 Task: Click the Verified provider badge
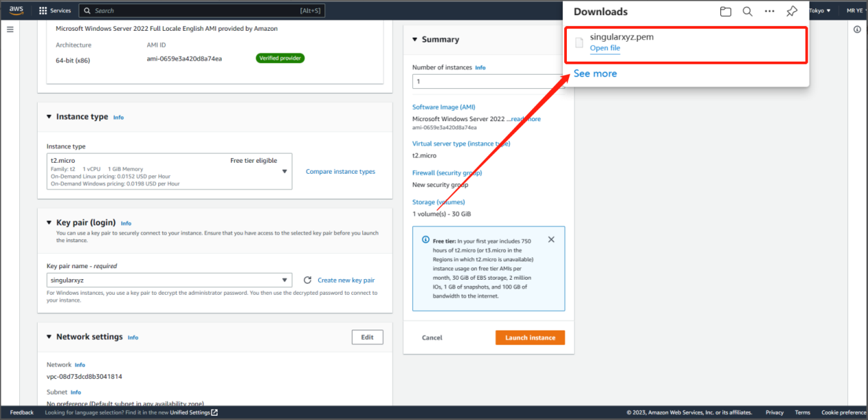[x=281, y=58]
